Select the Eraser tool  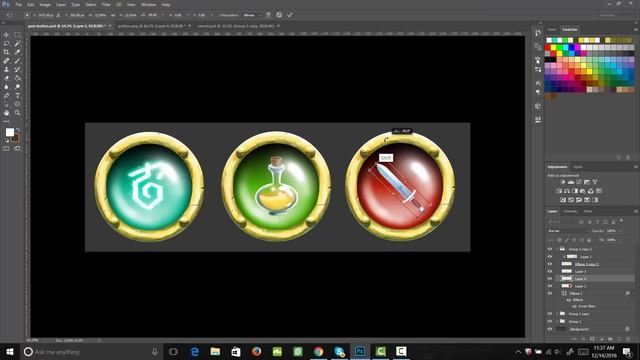7,78
